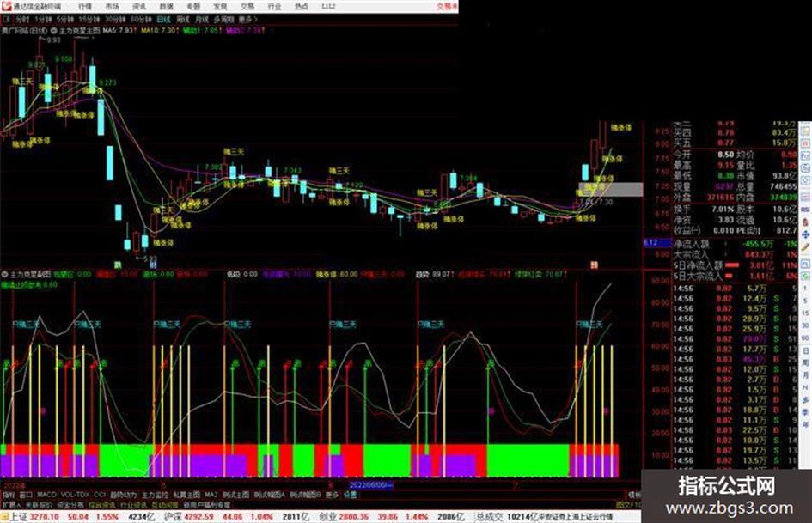
Task: Open the 窗口 tab at the bottom
Action: pos(26,495)
